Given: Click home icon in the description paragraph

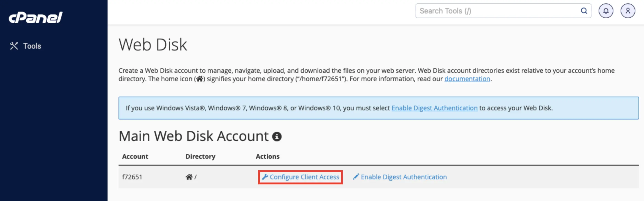Looking at the screenshot, I should pyautogui.click(x=200, y=79).
